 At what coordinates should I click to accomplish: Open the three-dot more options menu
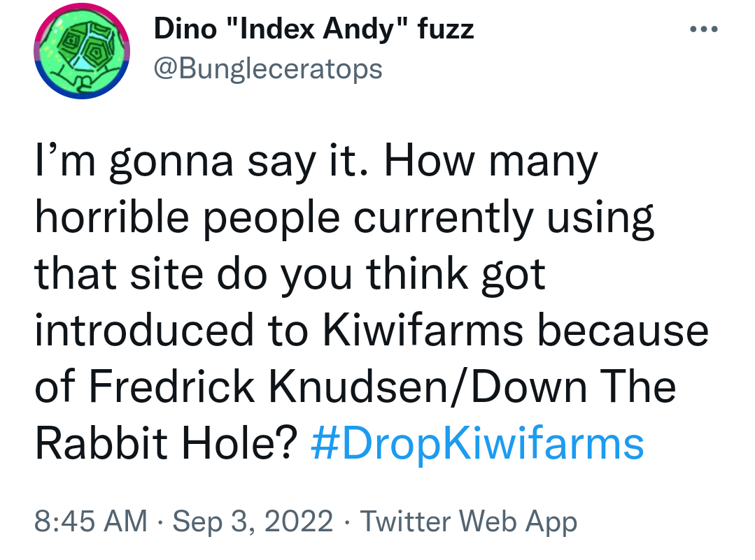pos(703,29)
